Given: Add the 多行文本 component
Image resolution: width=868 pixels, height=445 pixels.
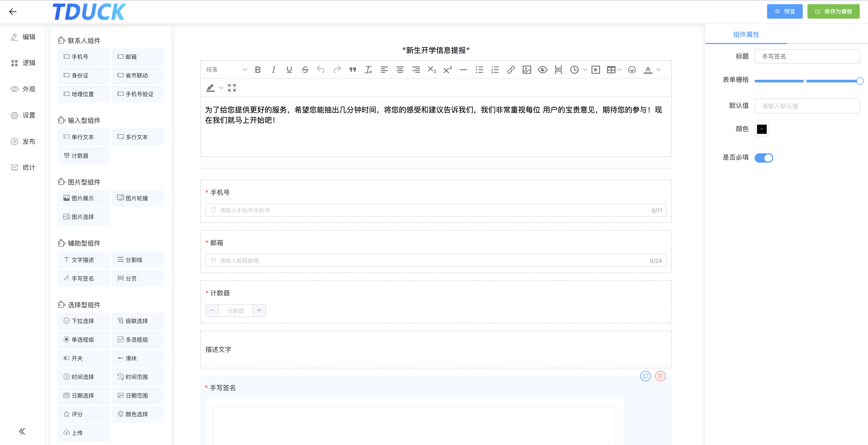Looking at the screenshot, I should (137, 137).
